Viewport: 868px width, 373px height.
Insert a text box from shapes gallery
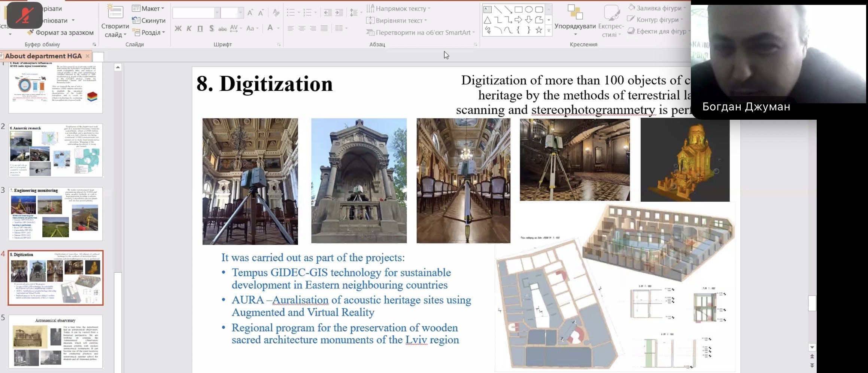(487, 9)
